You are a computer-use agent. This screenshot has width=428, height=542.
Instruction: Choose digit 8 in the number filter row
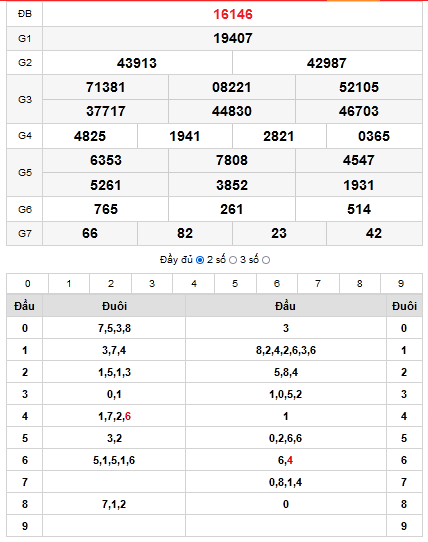(x=360, y=284)
